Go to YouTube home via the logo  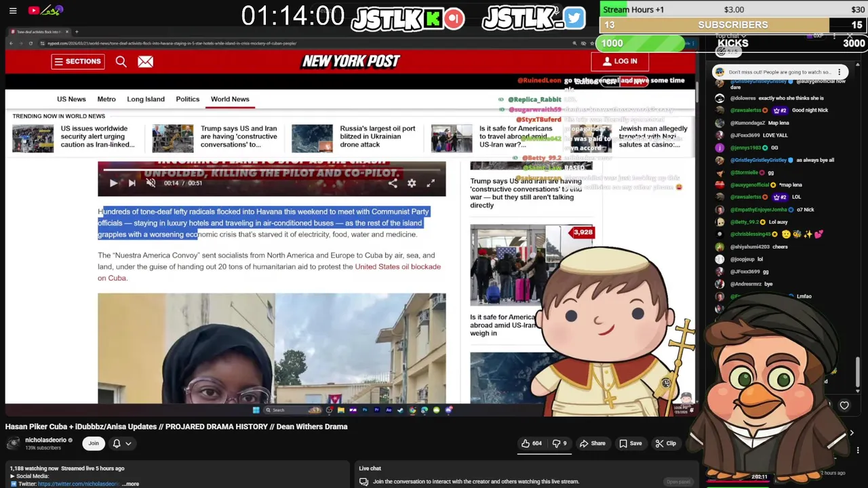(x=45, y=10)
